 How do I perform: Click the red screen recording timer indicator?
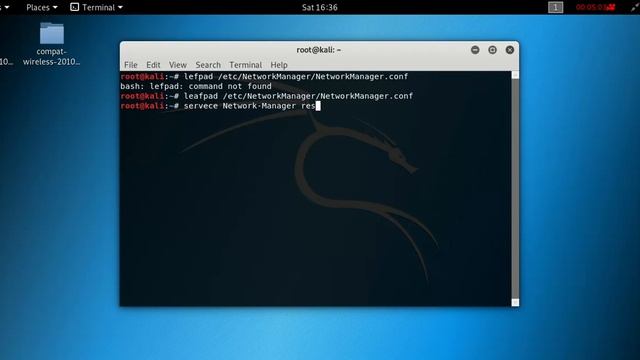pyautogui.click(x=595, y=7)
